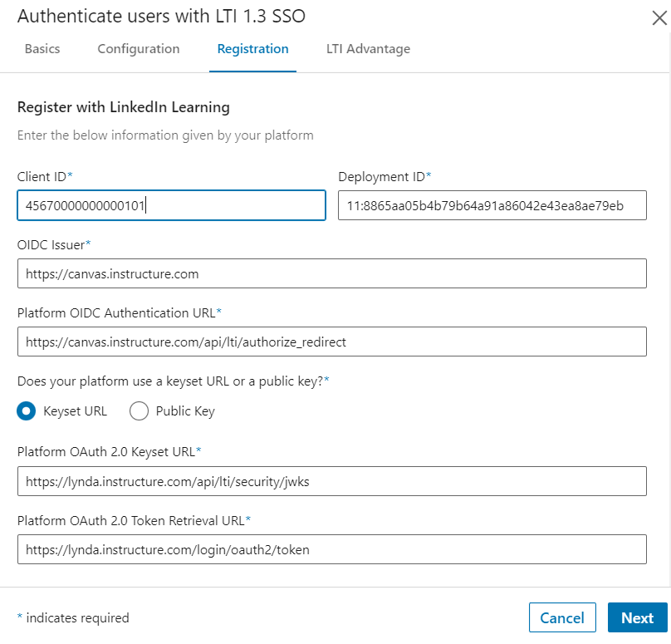Go to the LTI Advantage tab
Viewport: 671px width, 644px height.
click(x=368, y=49)
